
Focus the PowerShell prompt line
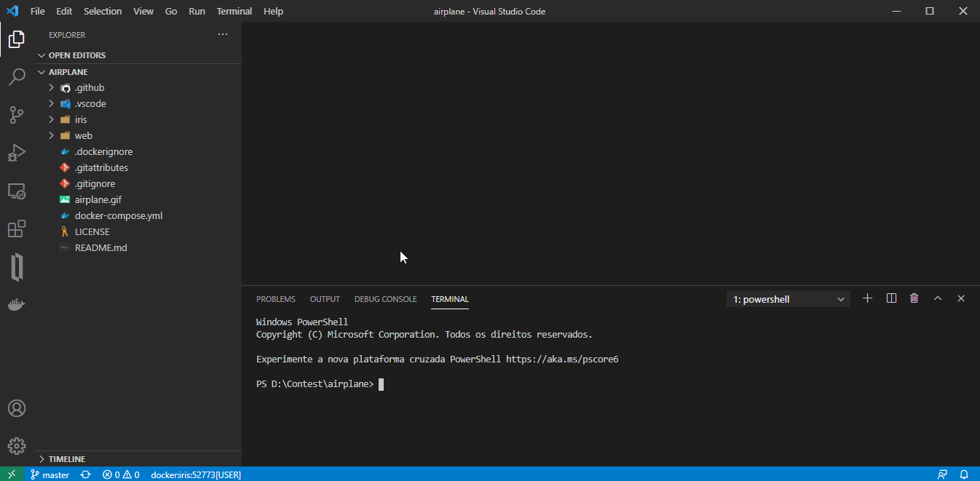point(320,384)
